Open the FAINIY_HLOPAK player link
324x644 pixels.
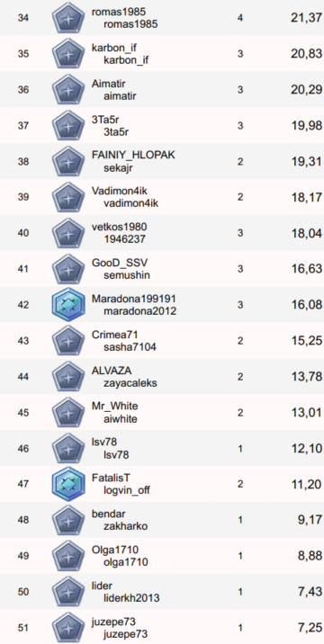click(133, 156)
